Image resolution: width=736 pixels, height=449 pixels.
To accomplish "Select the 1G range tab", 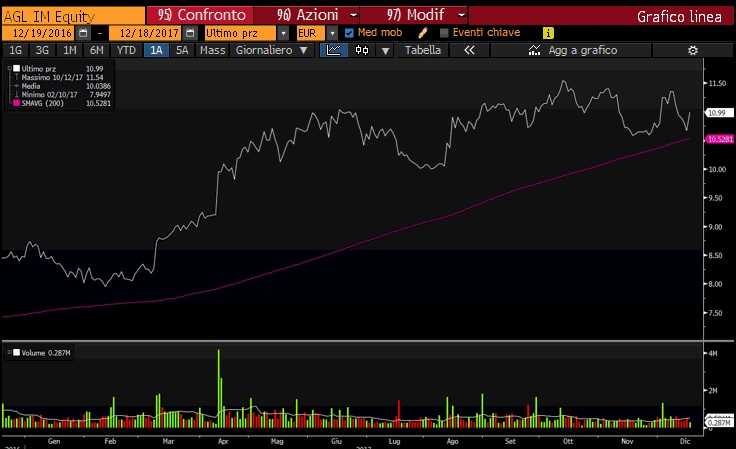I will pyautogui.click(x=15, y=50).
